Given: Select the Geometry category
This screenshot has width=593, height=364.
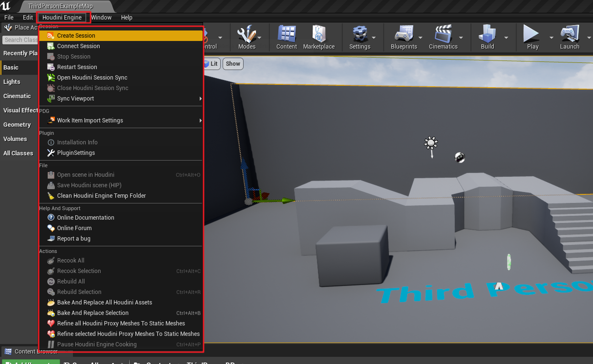Looking at the screenshot, I should pyautogui.click(x=20, y=125).
